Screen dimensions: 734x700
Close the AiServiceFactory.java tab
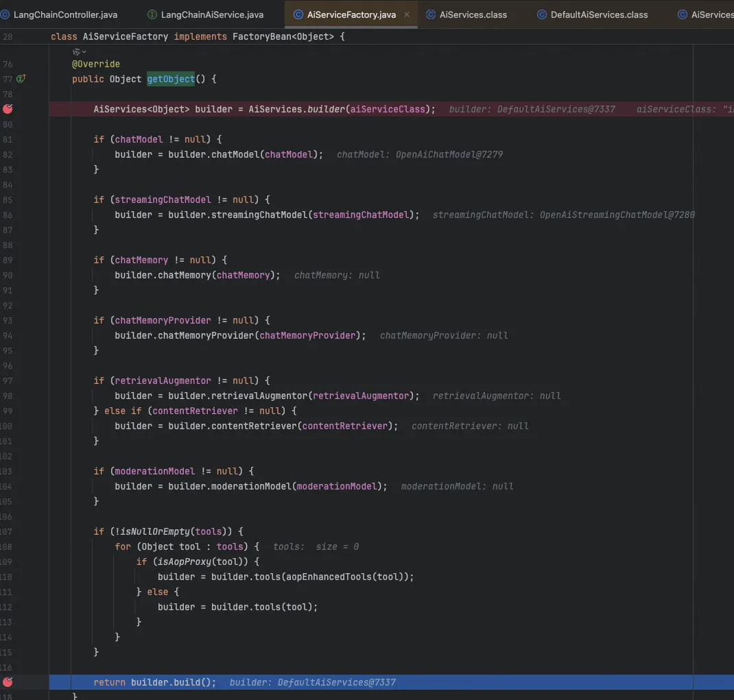coord(407,14)
